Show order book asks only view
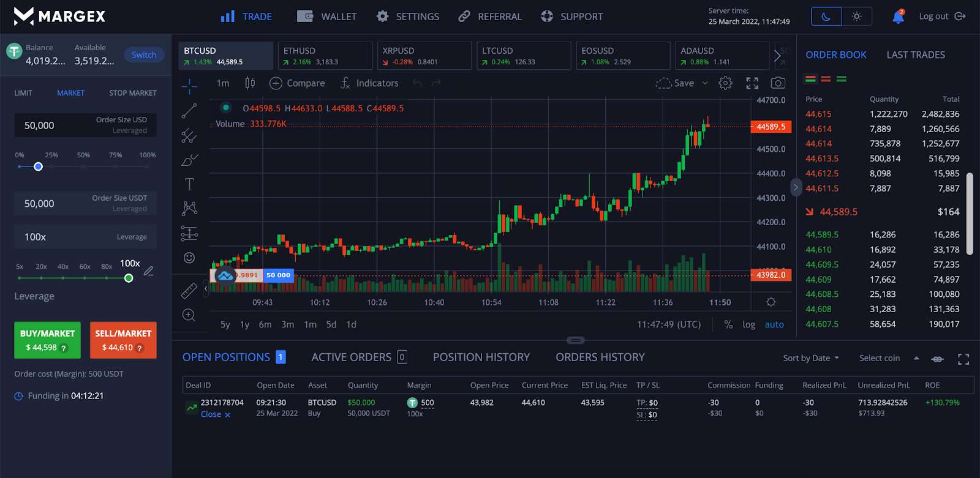The width and height of the screenshot is (980, 478). (826, 79)
